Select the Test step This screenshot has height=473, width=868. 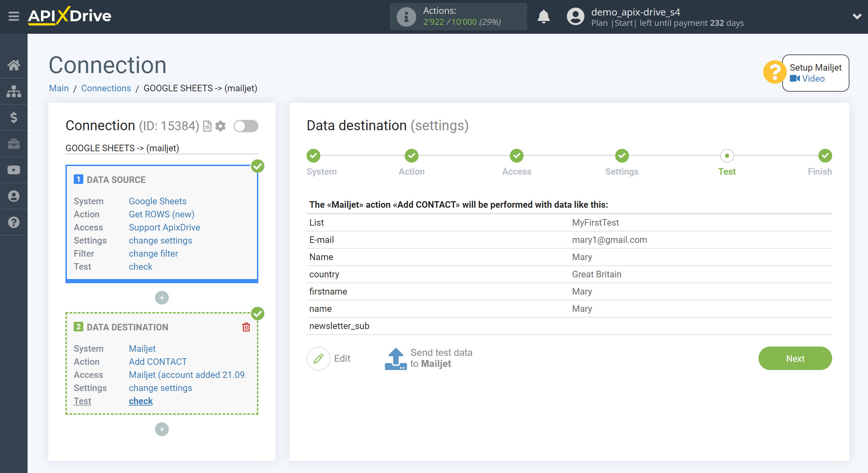click(727, 156)
